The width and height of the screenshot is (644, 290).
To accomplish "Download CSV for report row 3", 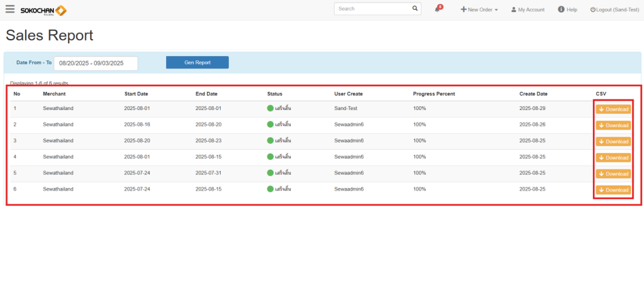I will (x=613, y=142).
